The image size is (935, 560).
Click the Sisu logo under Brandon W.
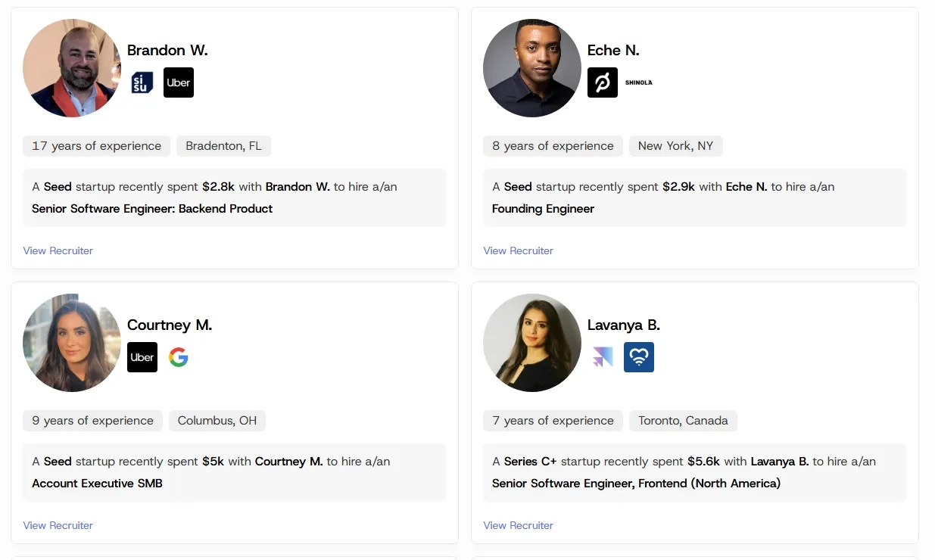tap(142, 82)
